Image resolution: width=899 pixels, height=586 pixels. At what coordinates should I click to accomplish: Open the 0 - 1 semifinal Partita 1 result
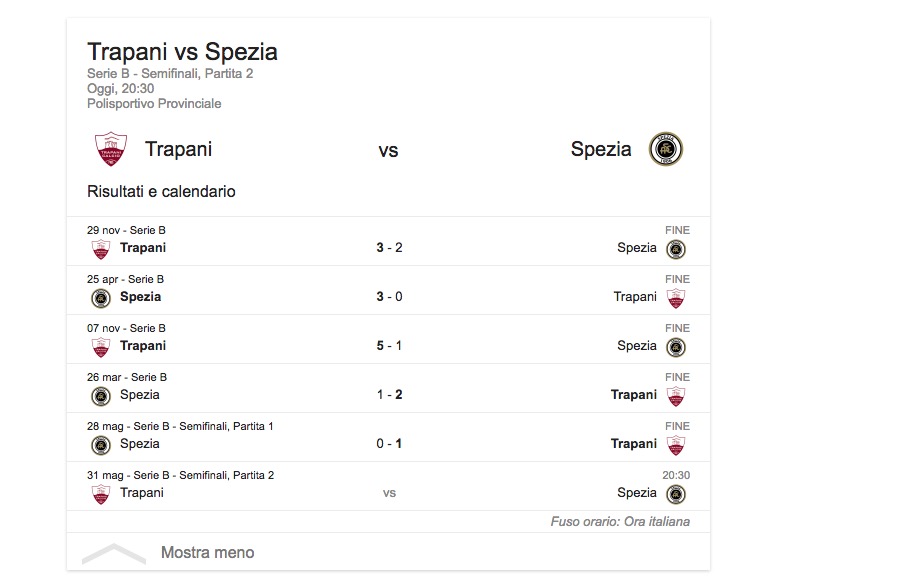pyautogui.click(x=389, y=443)
